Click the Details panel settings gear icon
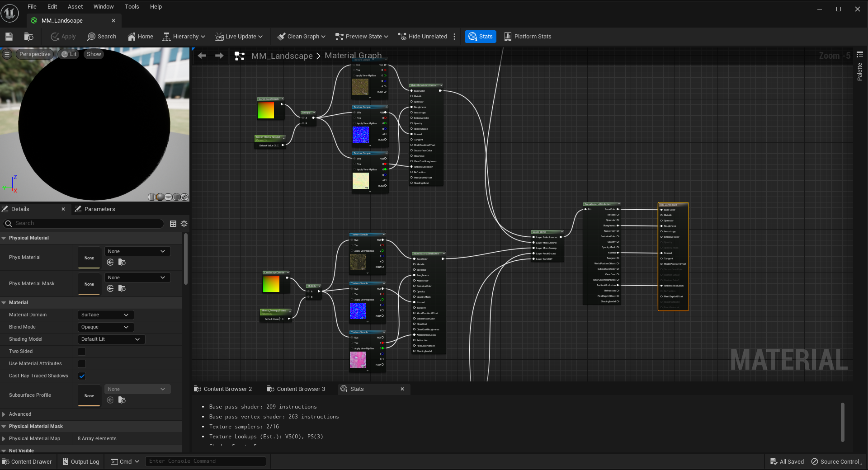The height and width of the screenshot is (470, 868). pos(184,224)
